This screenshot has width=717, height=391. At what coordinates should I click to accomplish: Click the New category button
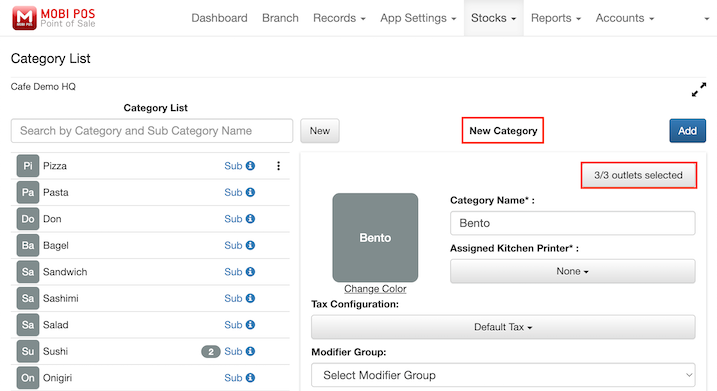tap(320, 131)
